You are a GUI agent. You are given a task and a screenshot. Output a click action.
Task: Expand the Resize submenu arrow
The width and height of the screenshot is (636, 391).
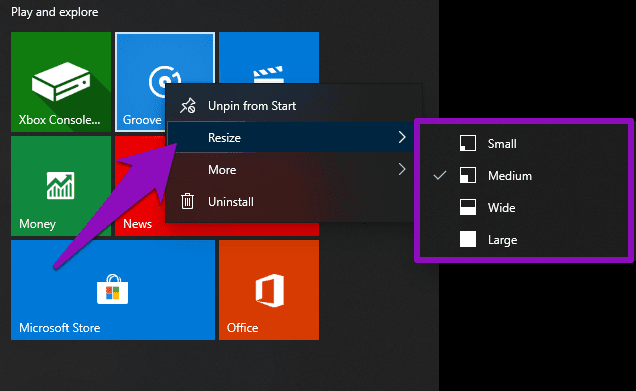coord(402,137)
